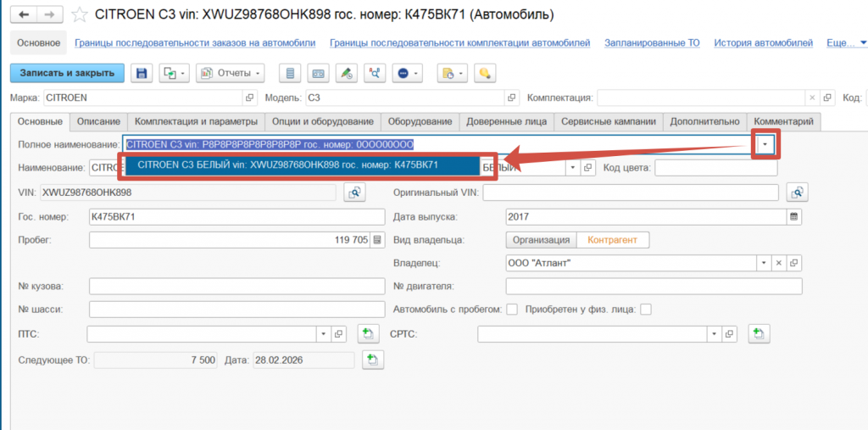Open the Сервисные кампании tab
This screenshot has height=430, width=868.
608,122
